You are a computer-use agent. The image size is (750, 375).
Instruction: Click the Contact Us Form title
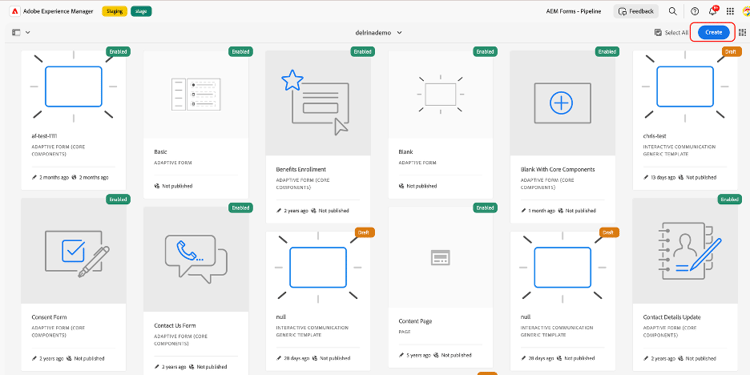point(175,326)
